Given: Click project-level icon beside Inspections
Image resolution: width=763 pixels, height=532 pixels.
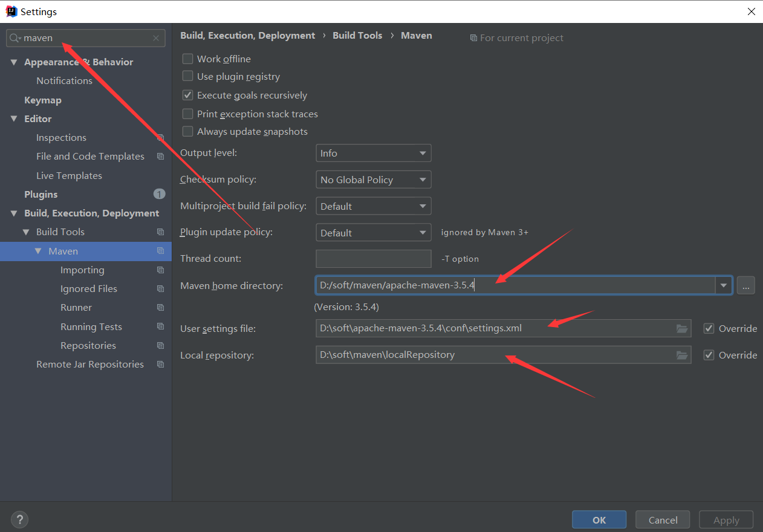Looking at the screenshot, I should [x=160, y=138].
